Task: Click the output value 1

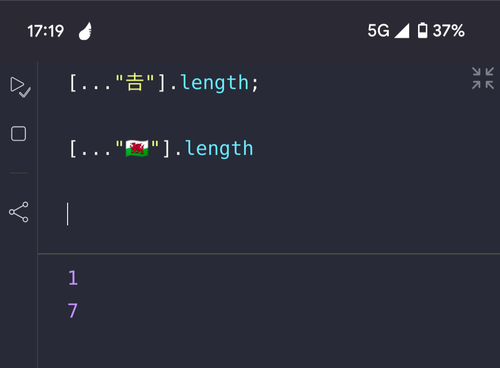Action: [73, 278]
